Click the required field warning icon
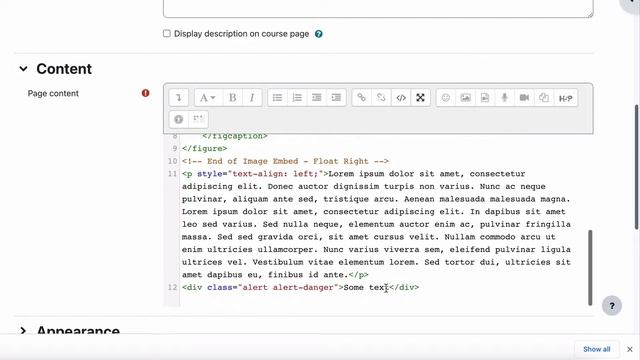This screenshot has height=360, width=640. click(x=145, y=93)
